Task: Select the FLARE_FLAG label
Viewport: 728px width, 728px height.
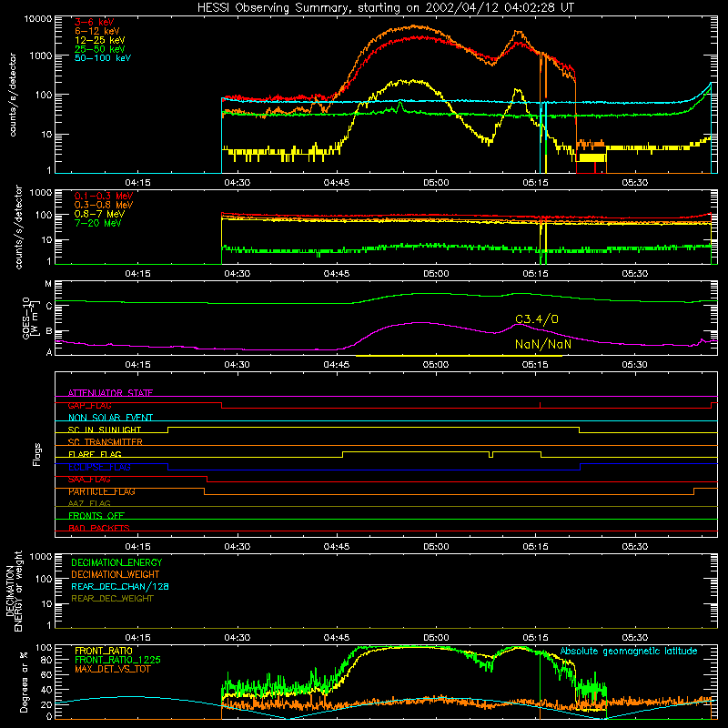Action: (x=95, y=454)
